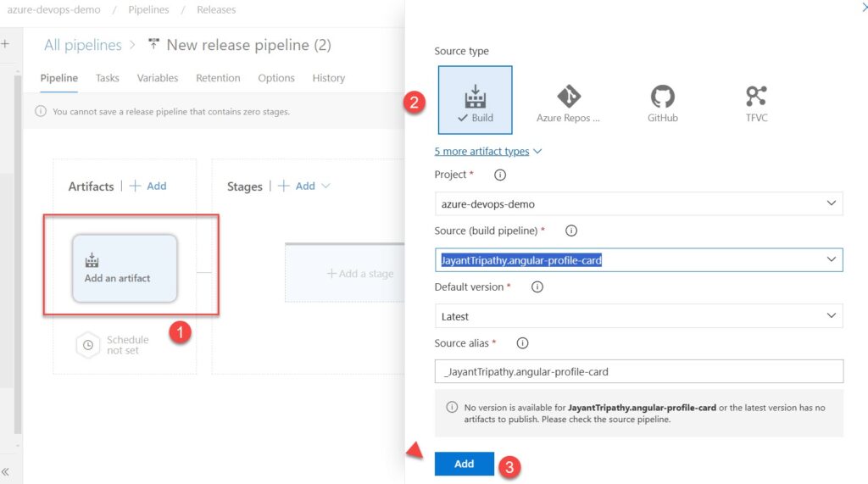Image resolution: width=868 pixels, height=484 pixels.
Task: Switch to the Pipeline tab
Action: pyautogui.click(x=58, y=78)
